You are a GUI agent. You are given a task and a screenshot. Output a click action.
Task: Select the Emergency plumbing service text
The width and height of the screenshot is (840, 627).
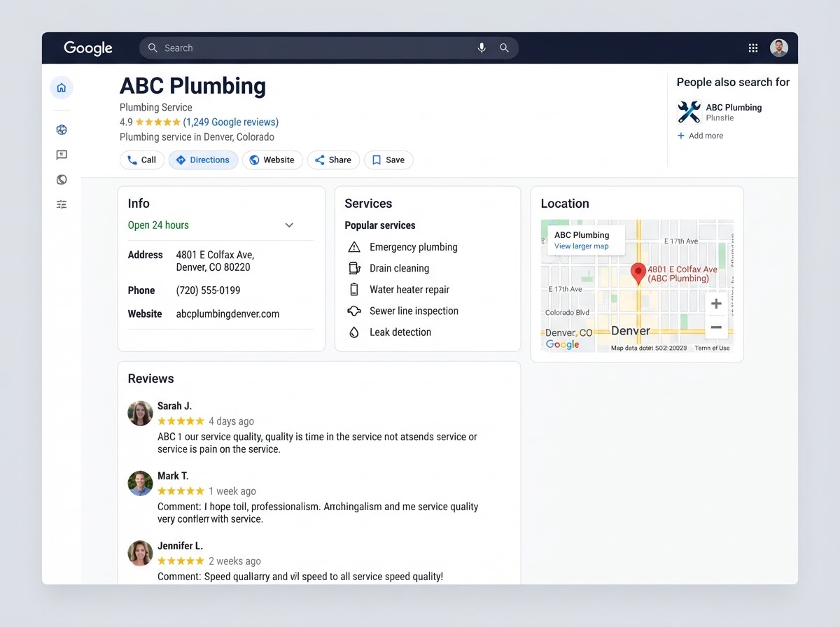click(414, 247)
